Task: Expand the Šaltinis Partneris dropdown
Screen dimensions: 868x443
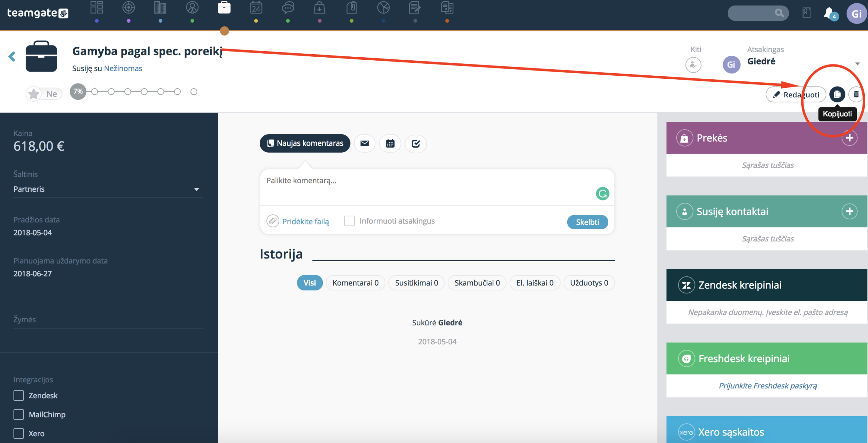Action: (x=108, y=189)
